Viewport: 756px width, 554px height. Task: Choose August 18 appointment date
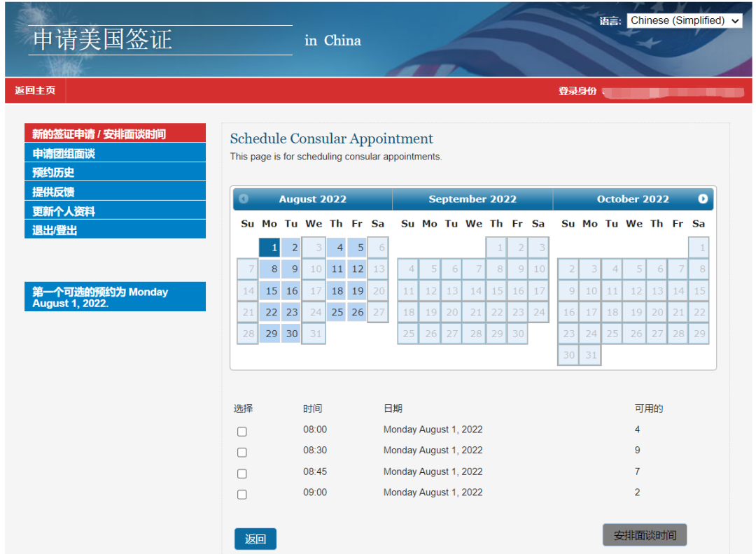(336, 290)
